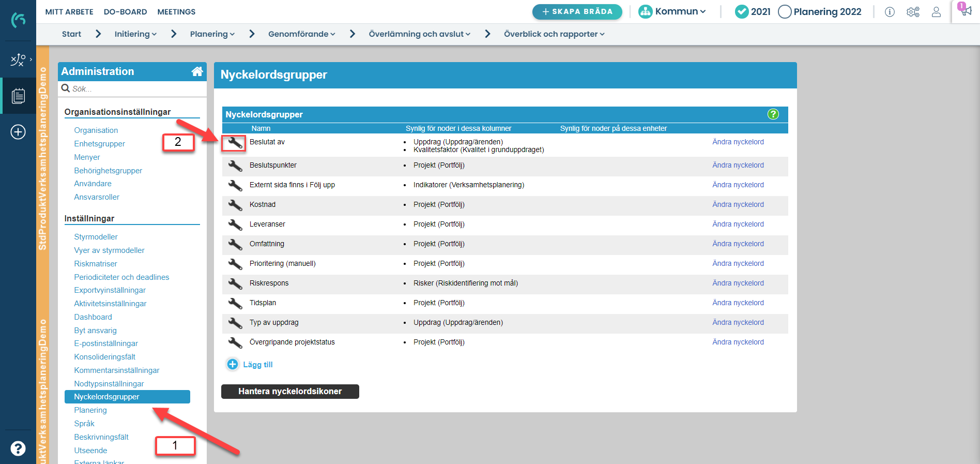Open Styrmodeller in settings list
Image resolution: width=980 pixels, height=464 pixels.
[96, 237]
